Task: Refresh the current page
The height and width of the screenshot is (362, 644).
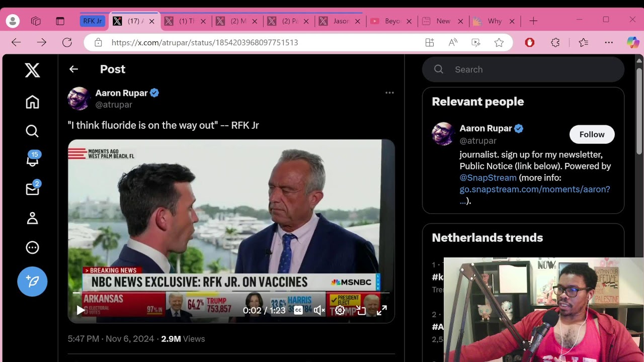Action: [x=67, y=43]
